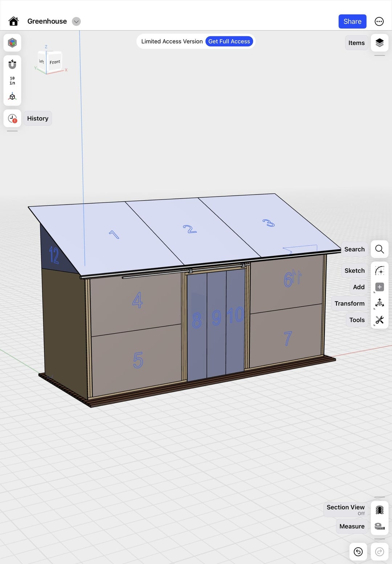Toggle the Section View icon
The height and width of the screenshot is (564, 392).
379,510
